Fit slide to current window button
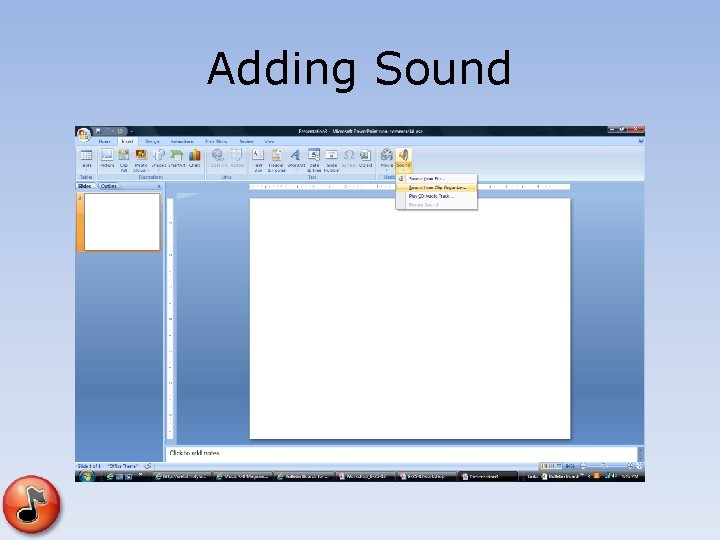Screen dimensions: 720x540 (640, 466)
